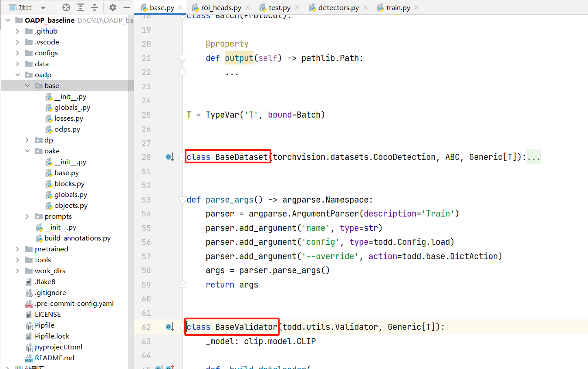Fold the parse_args function at line 53

[x=183, y=200]
